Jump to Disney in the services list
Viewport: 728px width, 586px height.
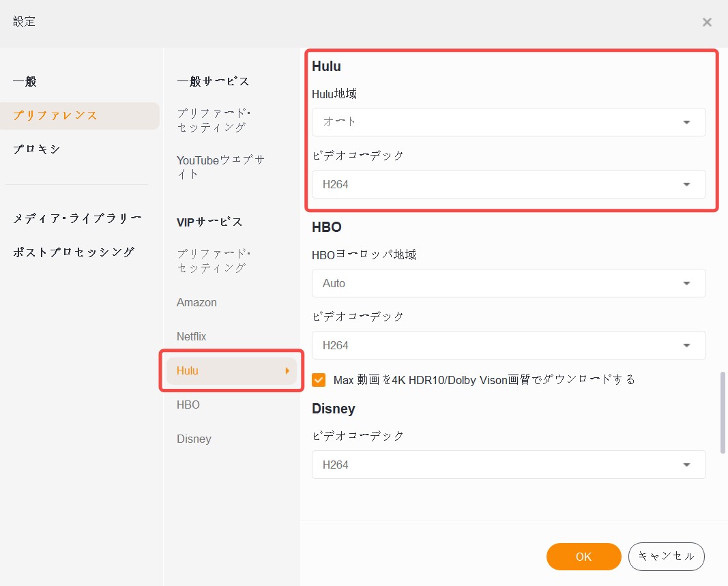click(x=194, y=439)
